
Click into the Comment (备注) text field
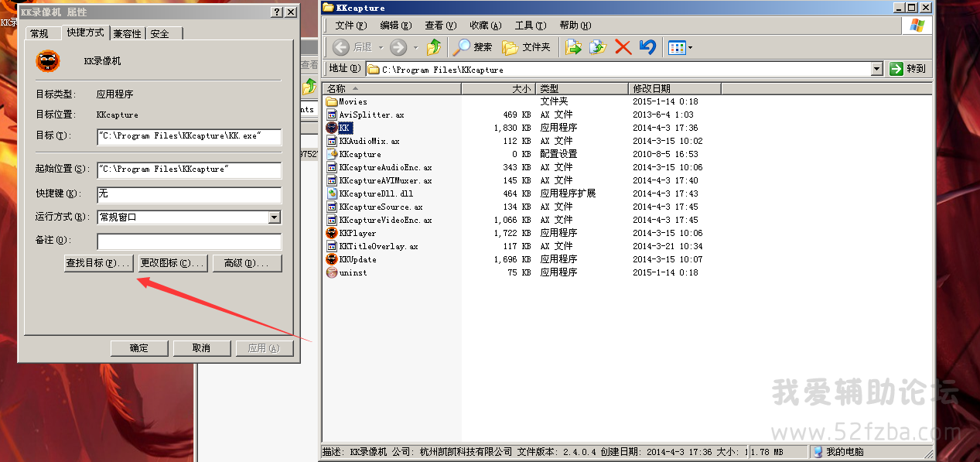tap(189, 241)
